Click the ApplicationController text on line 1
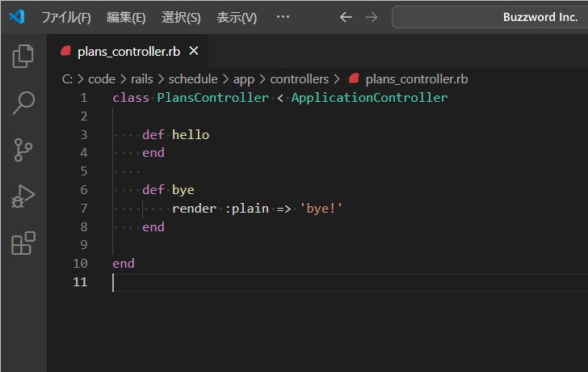The image size is (588, 372). [369, 98]
